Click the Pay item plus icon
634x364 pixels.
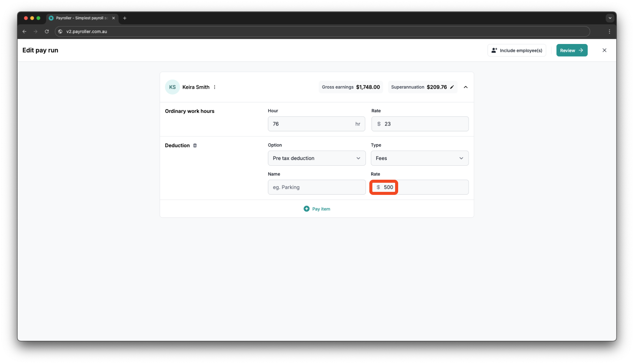click(x=306, y=209)
